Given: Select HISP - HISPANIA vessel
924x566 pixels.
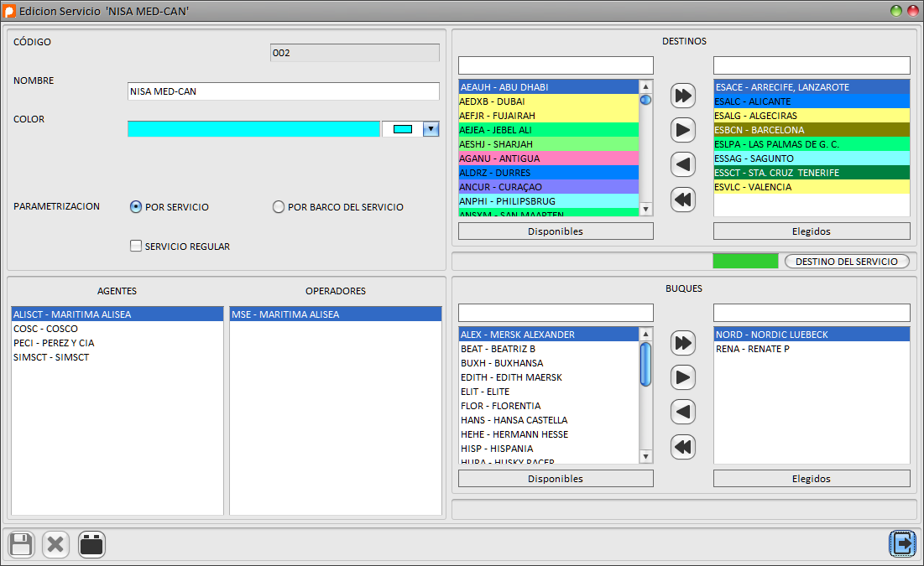Looking at the screenshot, I should (549, 449).
